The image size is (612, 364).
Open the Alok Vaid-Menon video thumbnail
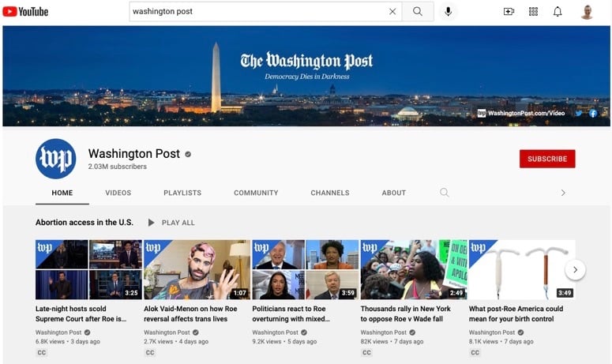[197, 269]
